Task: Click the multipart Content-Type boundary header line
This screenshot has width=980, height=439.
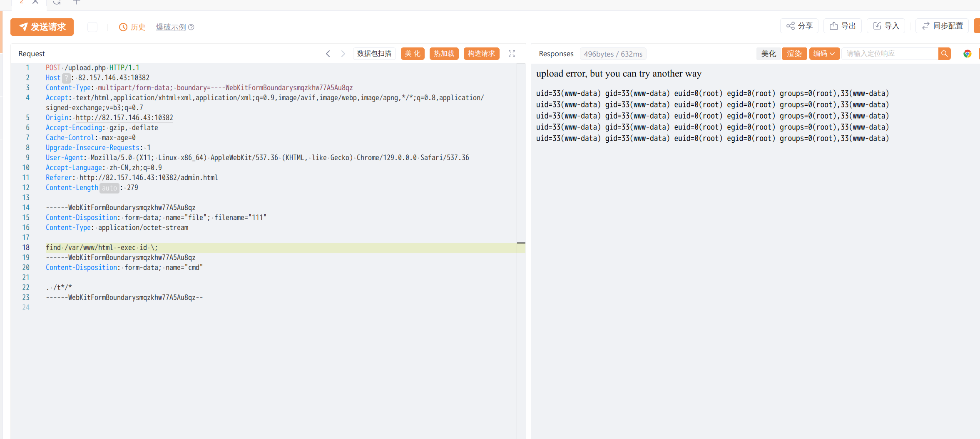Action: pyautogui.click(x=199, y=88)
